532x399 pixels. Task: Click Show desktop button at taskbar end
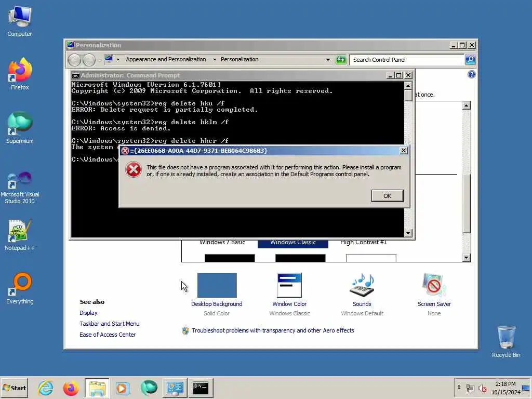click(526, 388)
